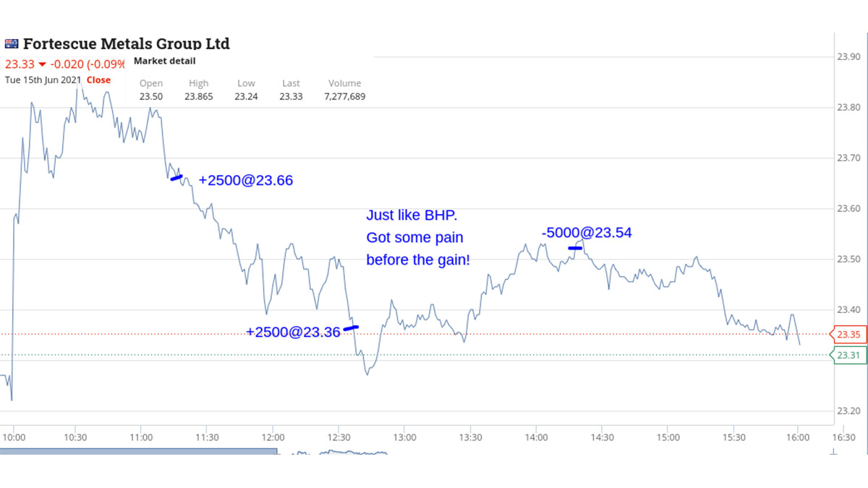Click the 11:00 time axis label
The image size is (868, 488).
click(141, 437)
